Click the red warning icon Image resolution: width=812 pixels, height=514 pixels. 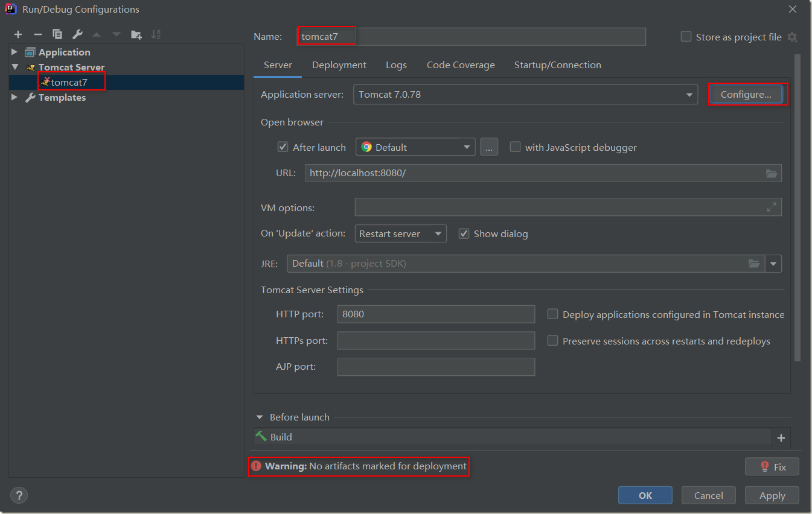point(256,466)
